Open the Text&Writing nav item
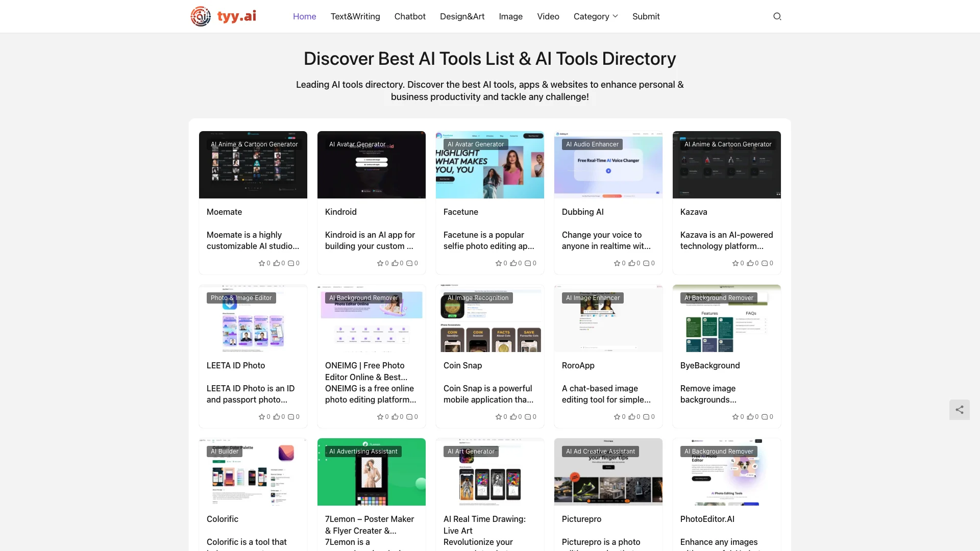The image size is (980, 551). (x=355, y=16)
